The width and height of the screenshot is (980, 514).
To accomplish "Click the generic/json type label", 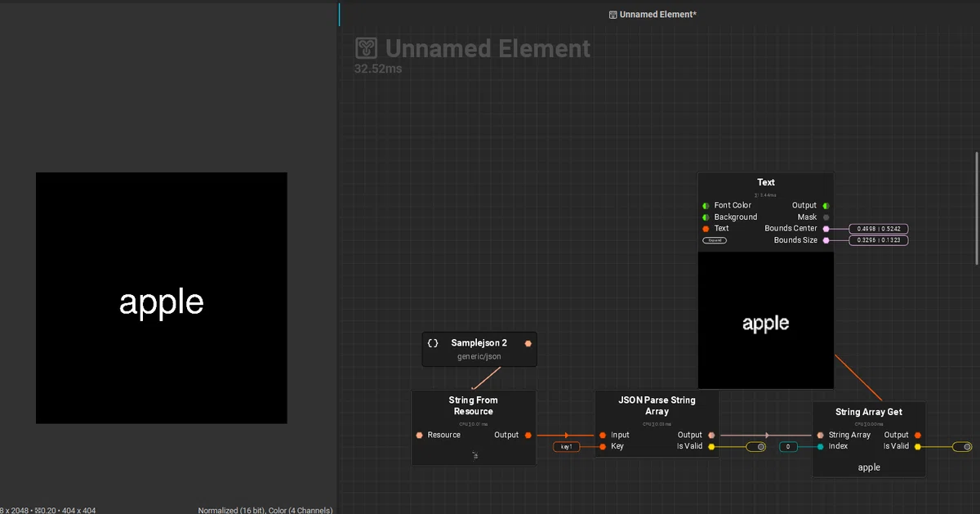I will pos(479,356).
